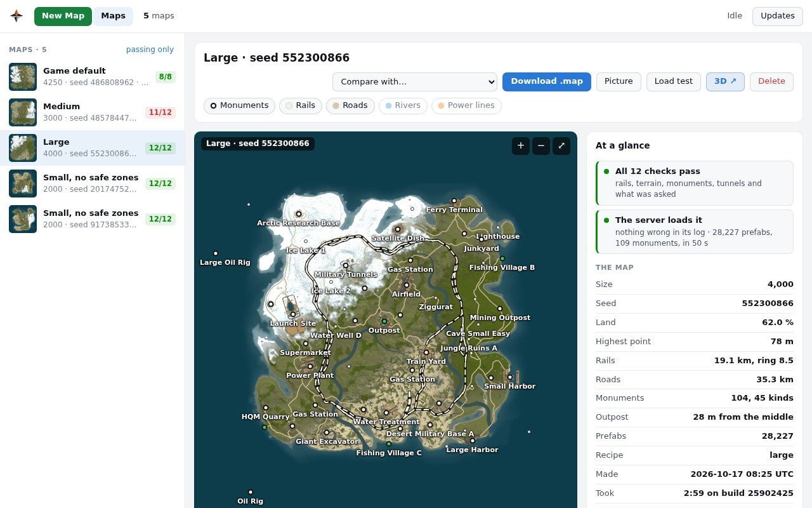Click the 8/8 badge on Game default
The image size is (812, 508).
coord(166,77)
